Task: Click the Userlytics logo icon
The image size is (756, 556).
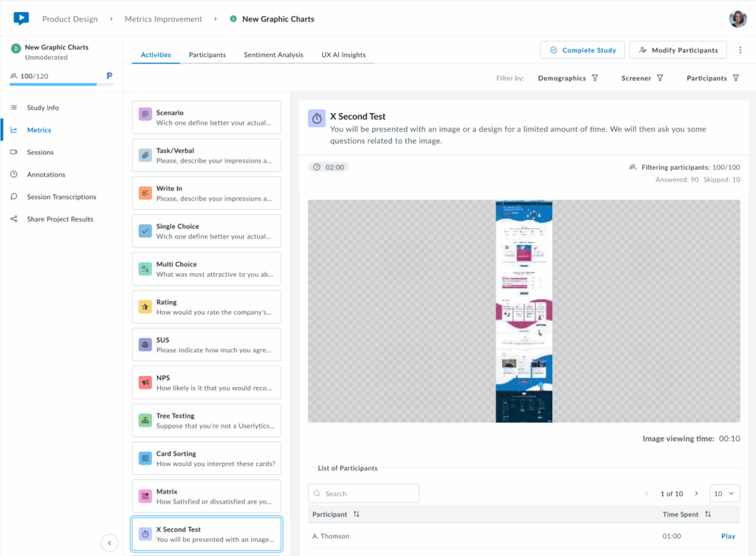Action: tap(21, 18)
